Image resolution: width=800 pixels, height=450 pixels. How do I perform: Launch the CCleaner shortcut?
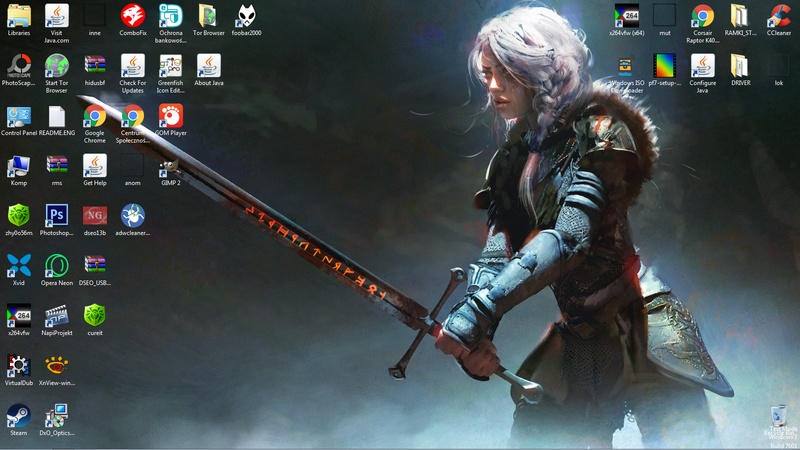[x=779, y=16]
